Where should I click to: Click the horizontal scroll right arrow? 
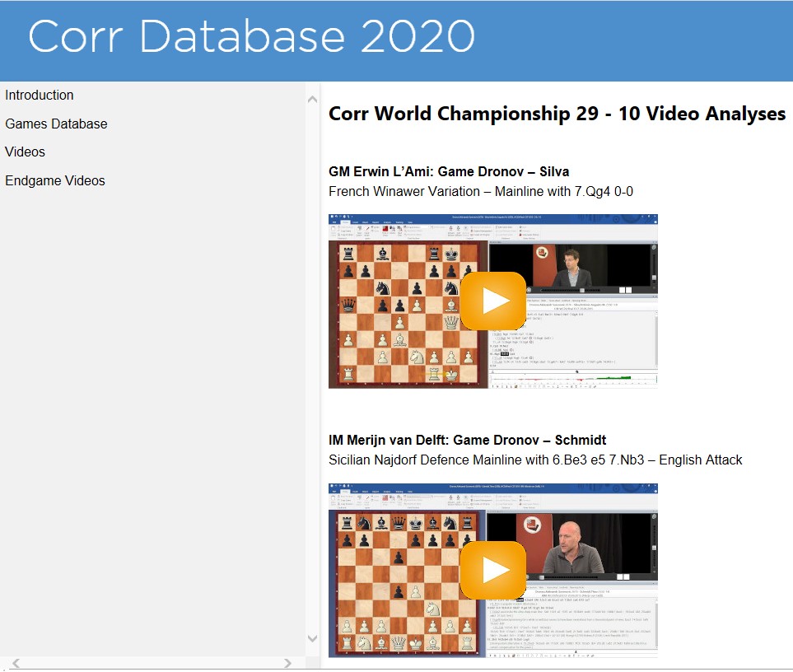point(287,663)
